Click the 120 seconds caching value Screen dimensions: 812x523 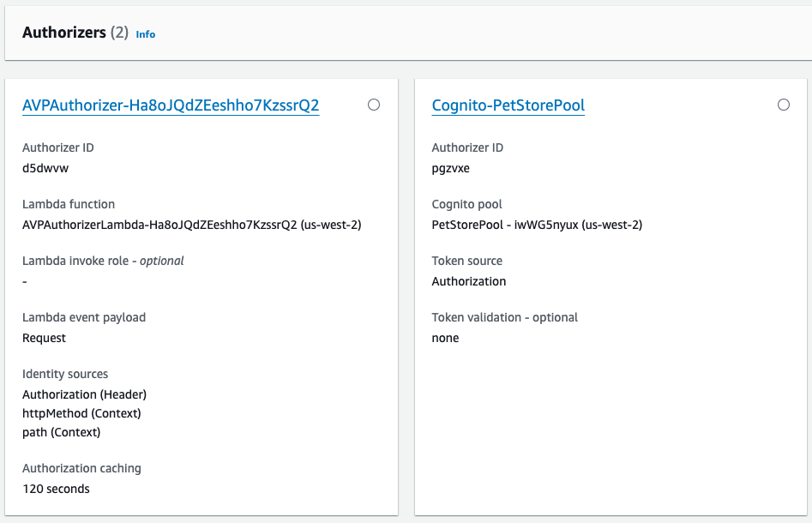[56, 489]
